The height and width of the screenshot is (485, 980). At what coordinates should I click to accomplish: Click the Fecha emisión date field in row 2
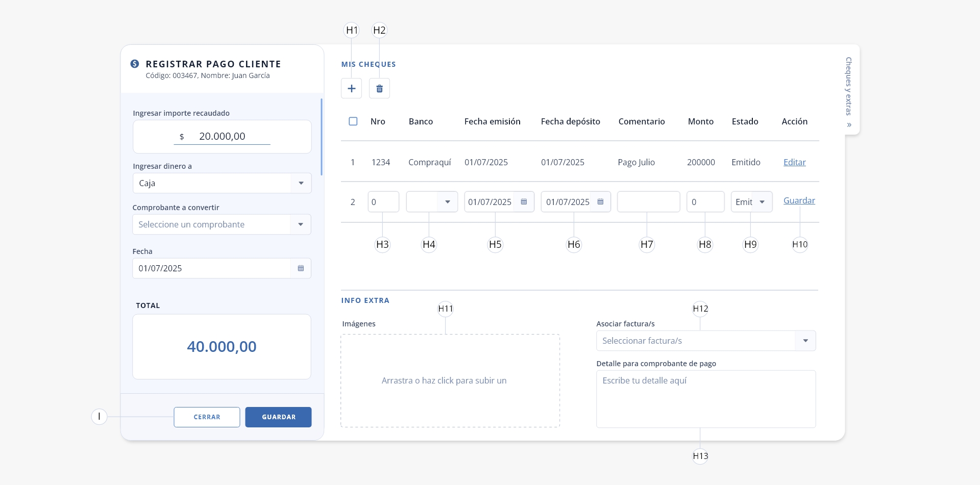tap(499, 202)
